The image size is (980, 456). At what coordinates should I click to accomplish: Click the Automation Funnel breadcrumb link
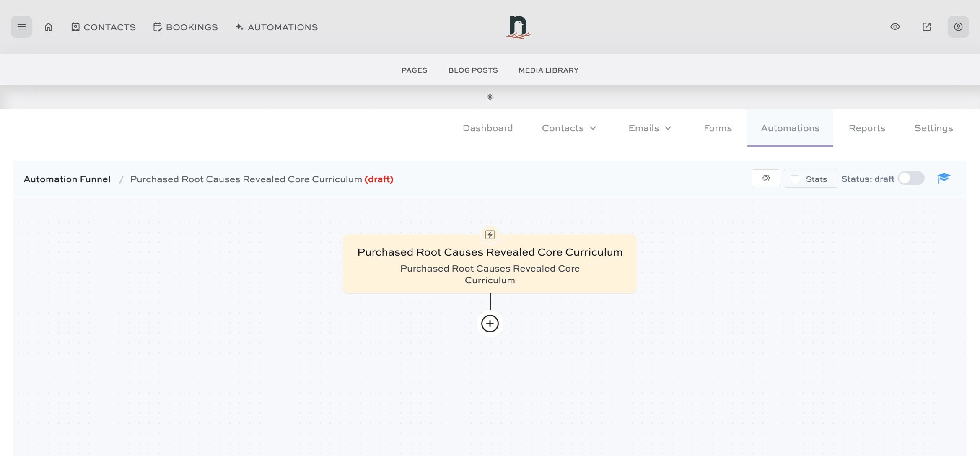(x=67, y=179)
